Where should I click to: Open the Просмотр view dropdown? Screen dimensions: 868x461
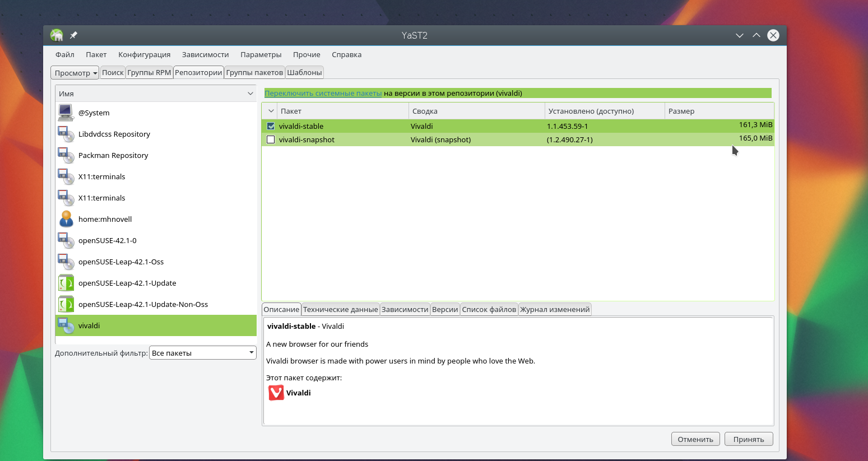[75, 73]
